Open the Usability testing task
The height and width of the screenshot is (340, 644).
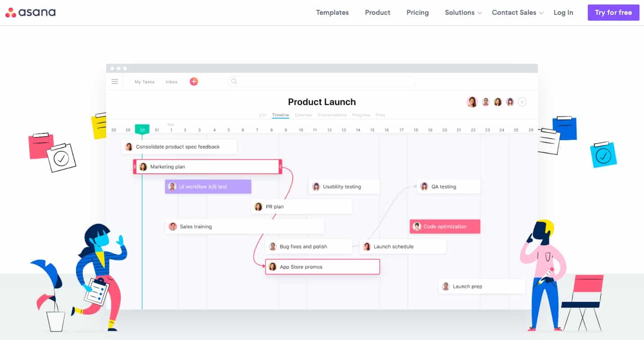(344, 186)
